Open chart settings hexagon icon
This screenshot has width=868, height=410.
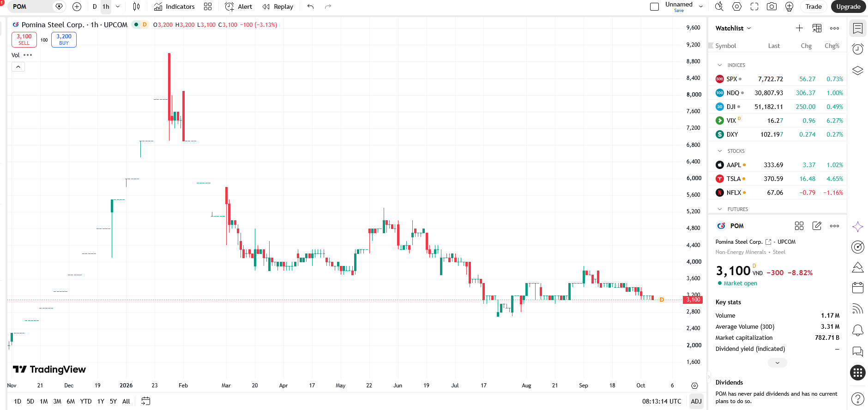(737, 6)
